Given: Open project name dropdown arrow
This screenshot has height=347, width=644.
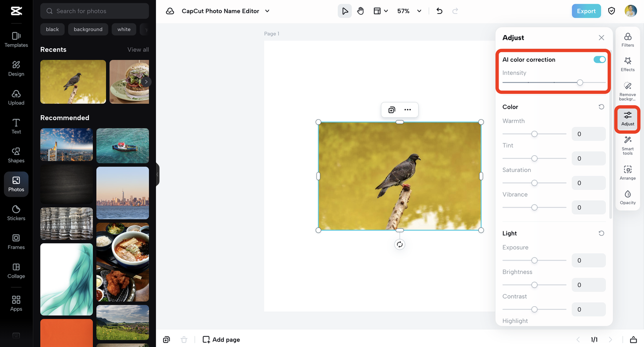Looking at the screenshot, I should tap(267, 11).
